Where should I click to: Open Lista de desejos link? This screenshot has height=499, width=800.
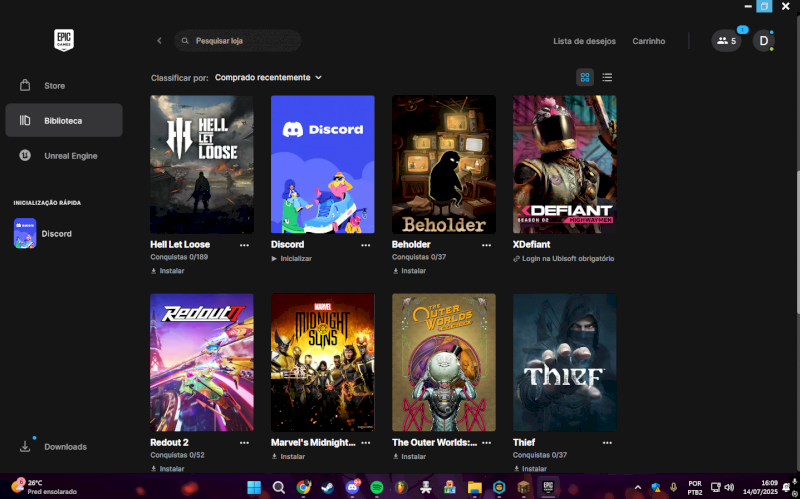coord(585,41)
